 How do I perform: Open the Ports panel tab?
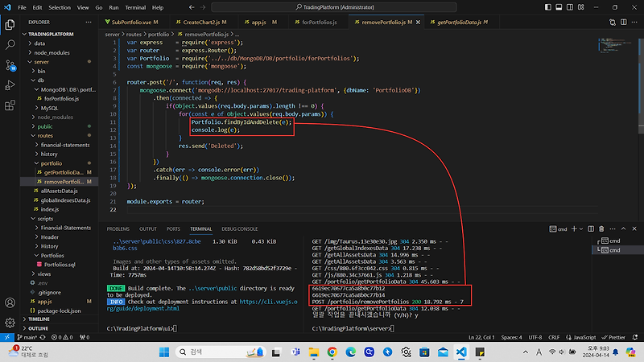pos(173,229)
